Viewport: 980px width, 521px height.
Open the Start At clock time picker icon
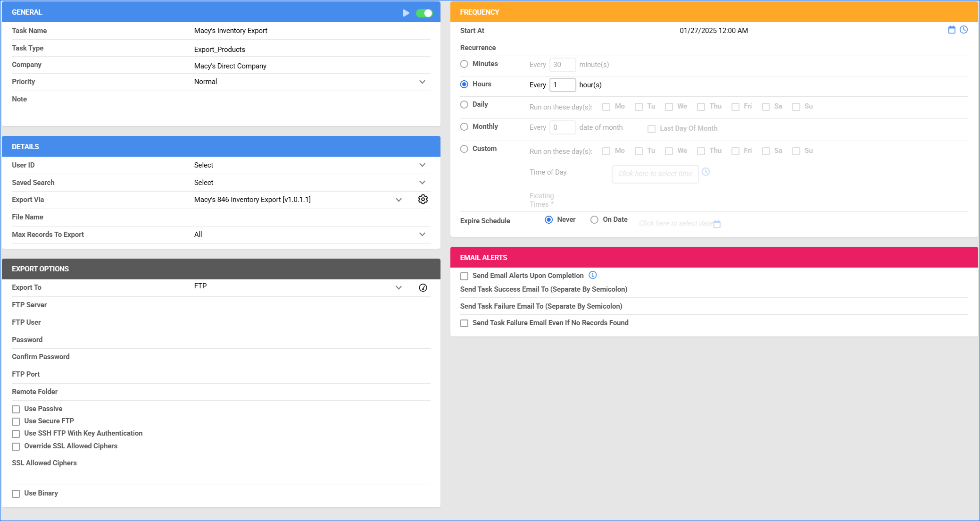(964, 30)
